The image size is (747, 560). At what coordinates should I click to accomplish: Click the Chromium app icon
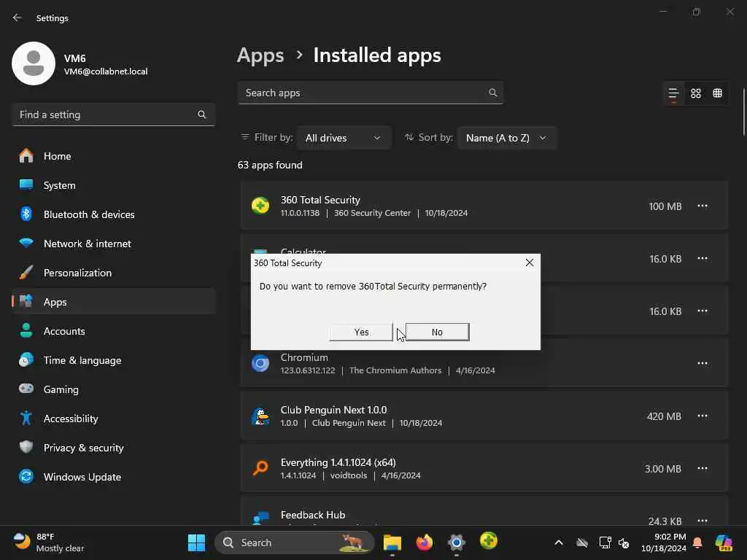pyautogui.click(x=260, y=363)
